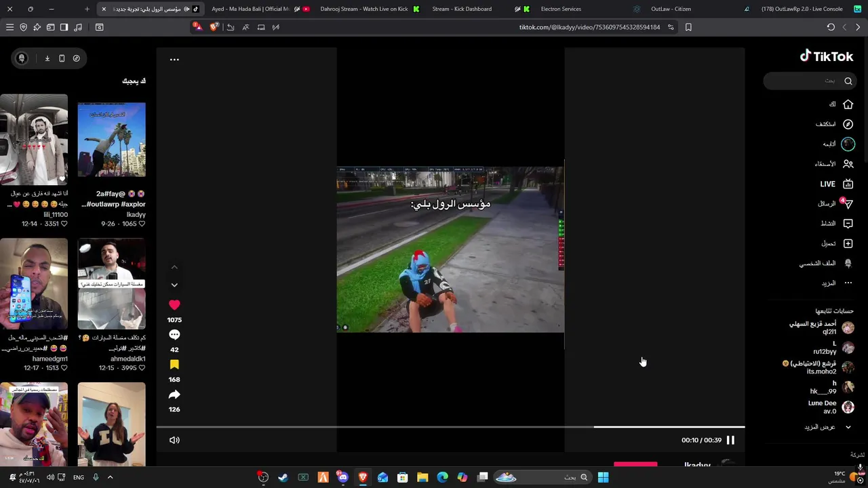
Task: Click the TikTok logo
Action: pos(827,56)
